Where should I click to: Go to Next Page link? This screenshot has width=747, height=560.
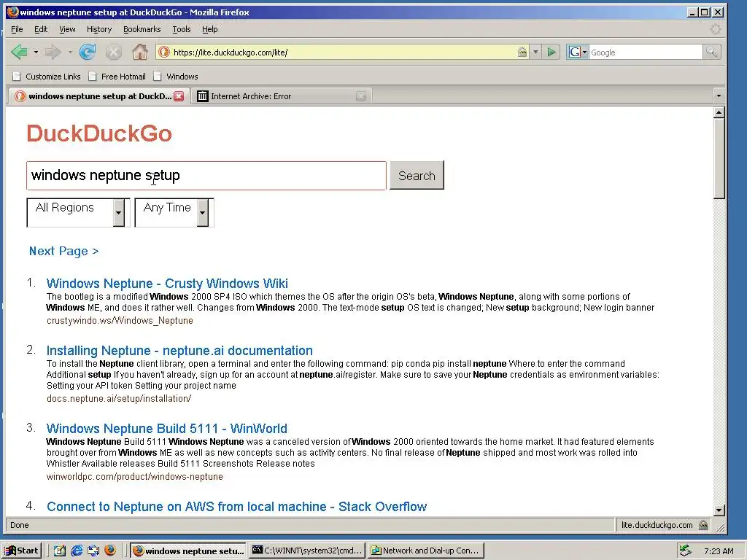[64, 251]
